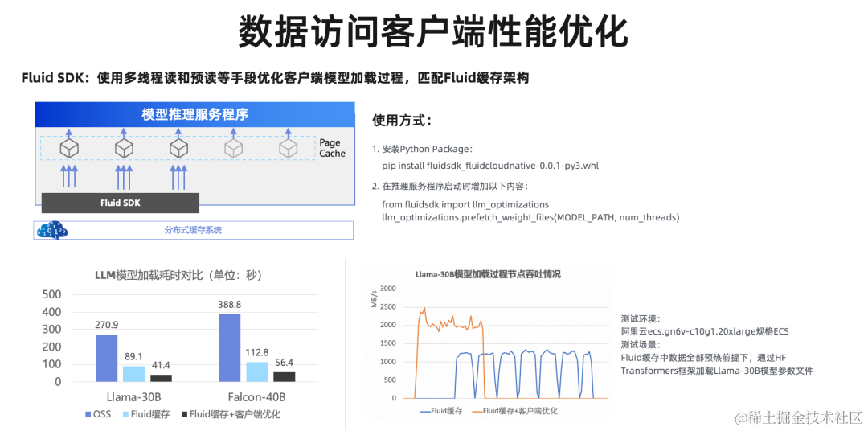This screenshot has width=868, height=431.
Task: Click the 模型推理服务程序 header bar
Action: point(194,115)
